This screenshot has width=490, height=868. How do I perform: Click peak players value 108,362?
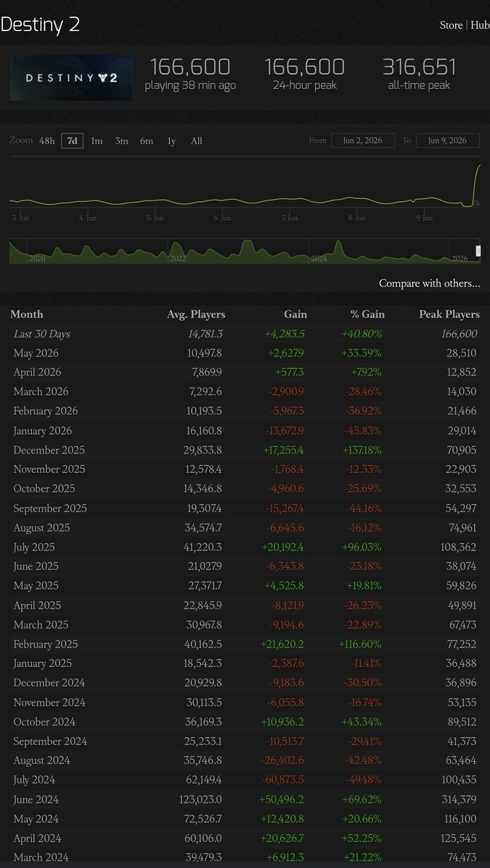click(457, 547)
